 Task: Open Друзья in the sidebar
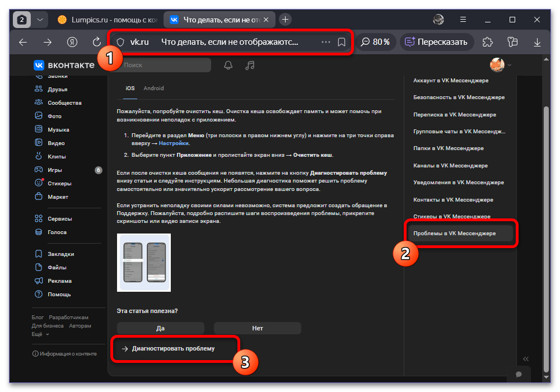point(57,89)
